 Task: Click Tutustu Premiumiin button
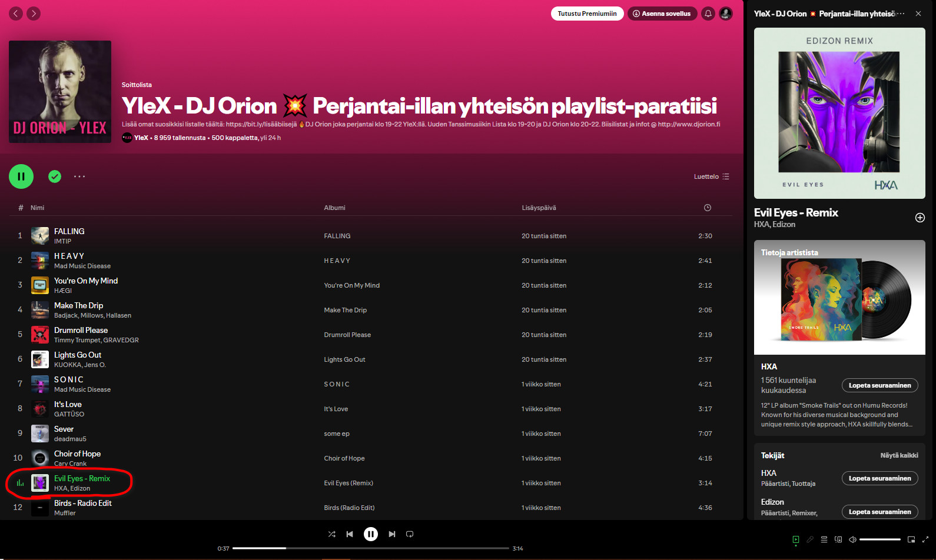588,14
